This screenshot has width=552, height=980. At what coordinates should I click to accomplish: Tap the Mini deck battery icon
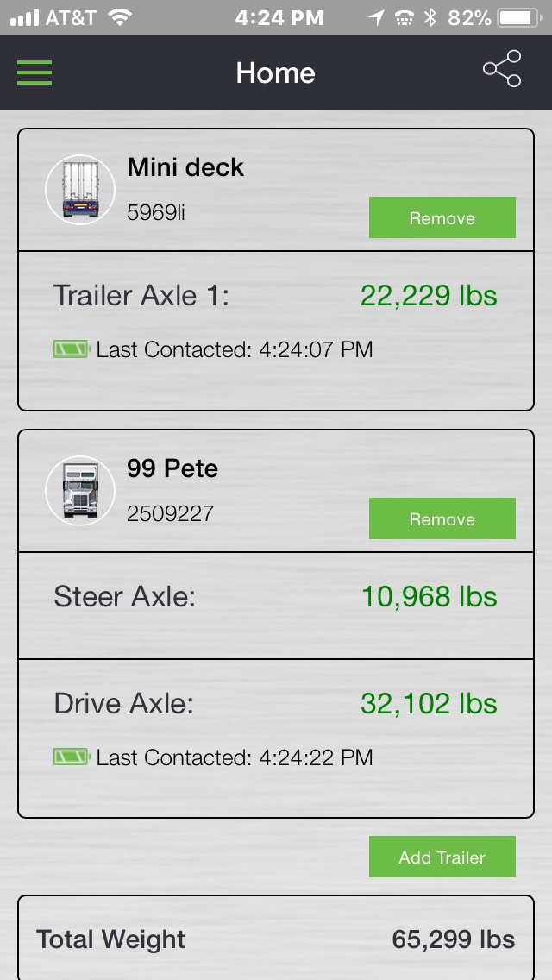point(71,349)
